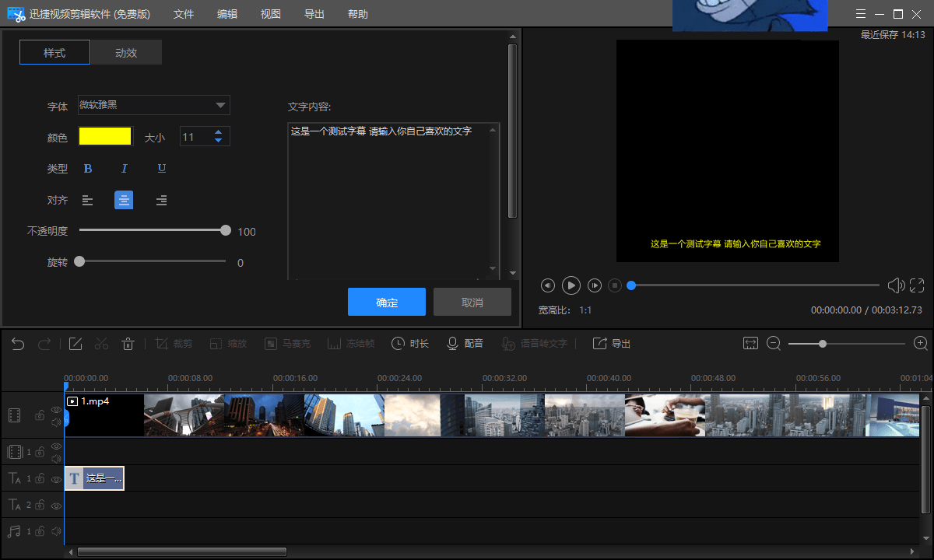Apply bold formatting to subtitle text
The width and height of the screenshot is (934, 560).
[87, 168]
